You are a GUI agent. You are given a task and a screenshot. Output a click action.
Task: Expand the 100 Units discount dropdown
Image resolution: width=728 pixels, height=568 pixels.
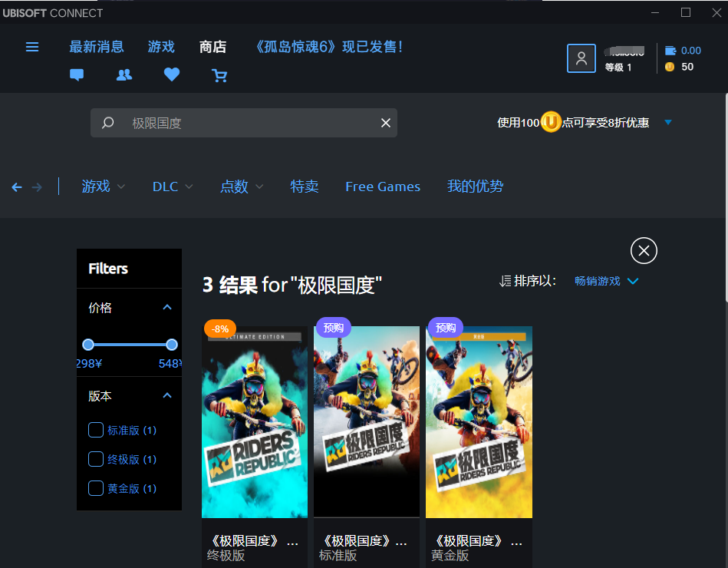668,123
